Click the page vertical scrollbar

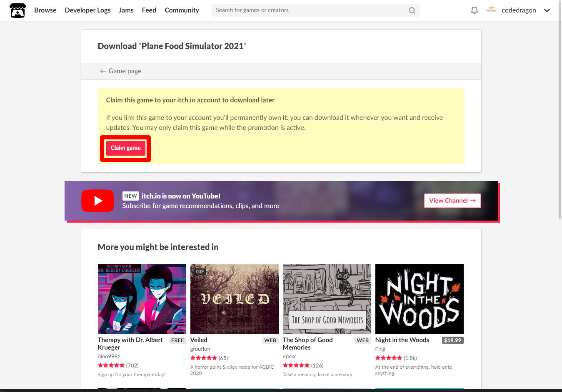click(560, 110)
